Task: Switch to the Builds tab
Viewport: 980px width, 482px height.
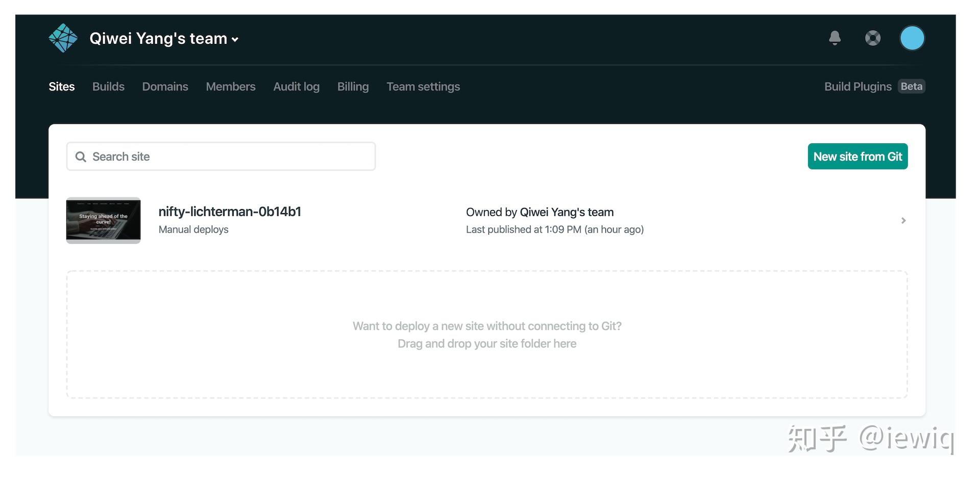Action: pyautogui.click(x=108, y=86)
